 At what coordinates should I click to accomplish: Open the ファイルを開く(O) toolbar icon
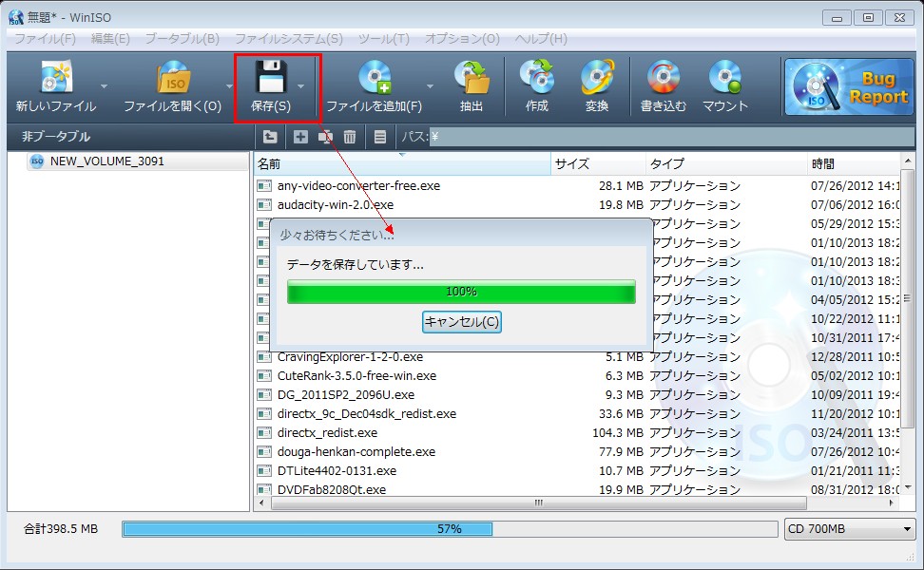pos(173,77)
